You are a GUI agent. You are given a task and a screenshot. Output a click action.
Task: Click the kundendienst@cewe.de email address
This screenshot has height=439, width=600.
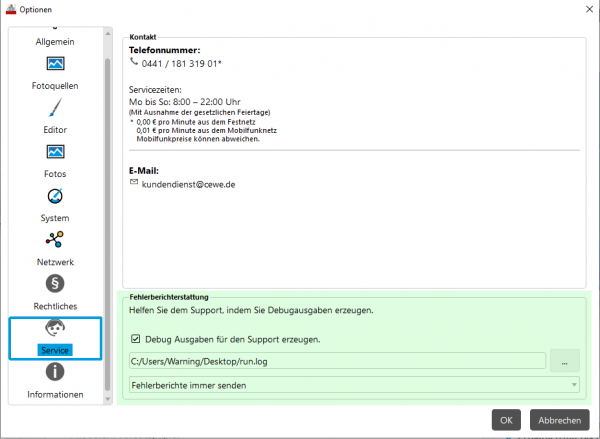click(x=188, y=184)
